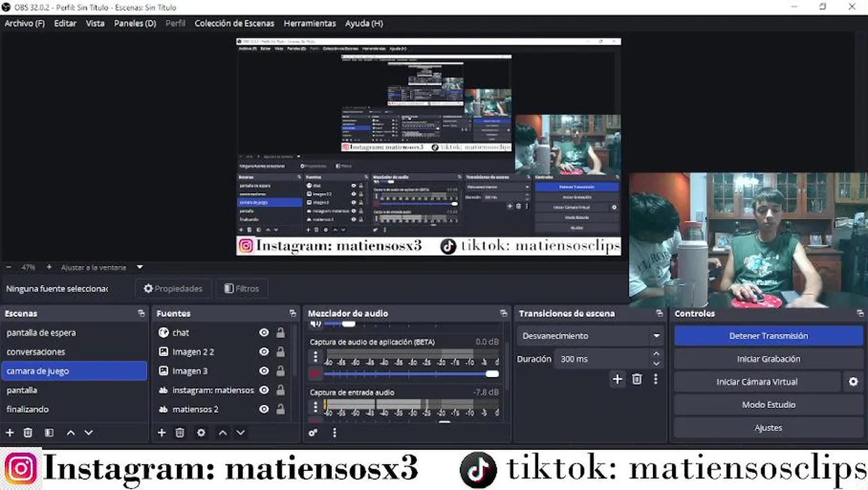Open options dots for Captura de audio de aplicación

pyautogui.click(x=316, y=357)
